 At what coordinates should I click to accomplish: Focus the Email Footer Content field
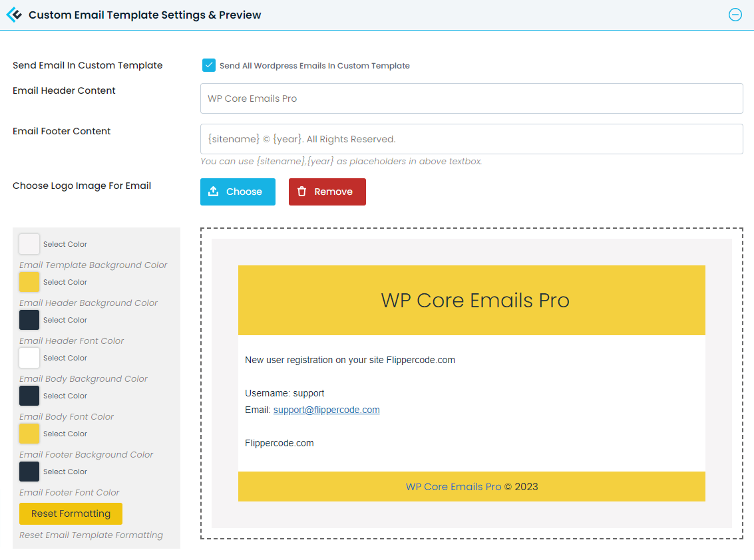click(x=471, y=139)
